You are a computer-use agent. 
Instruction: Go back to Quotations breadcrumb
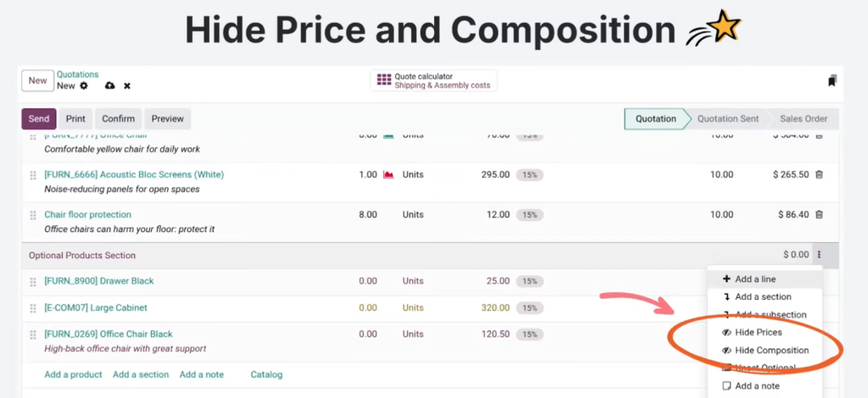pos(77,75)
